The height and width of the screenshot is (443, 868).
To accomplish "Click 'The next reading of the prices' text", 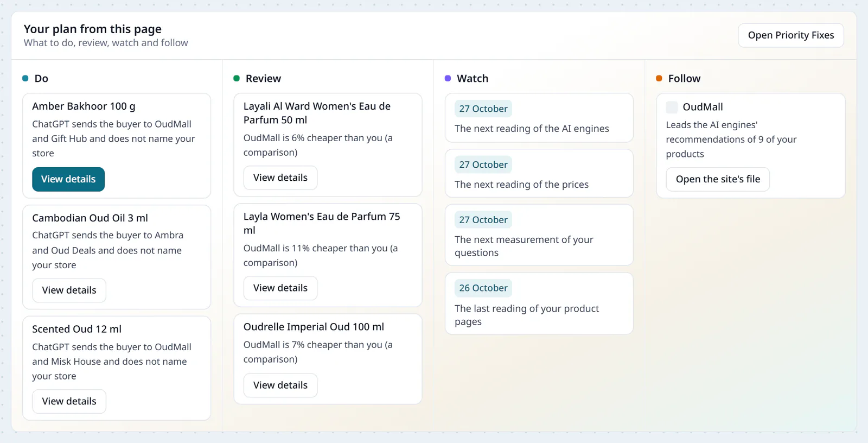I will 521,185.
